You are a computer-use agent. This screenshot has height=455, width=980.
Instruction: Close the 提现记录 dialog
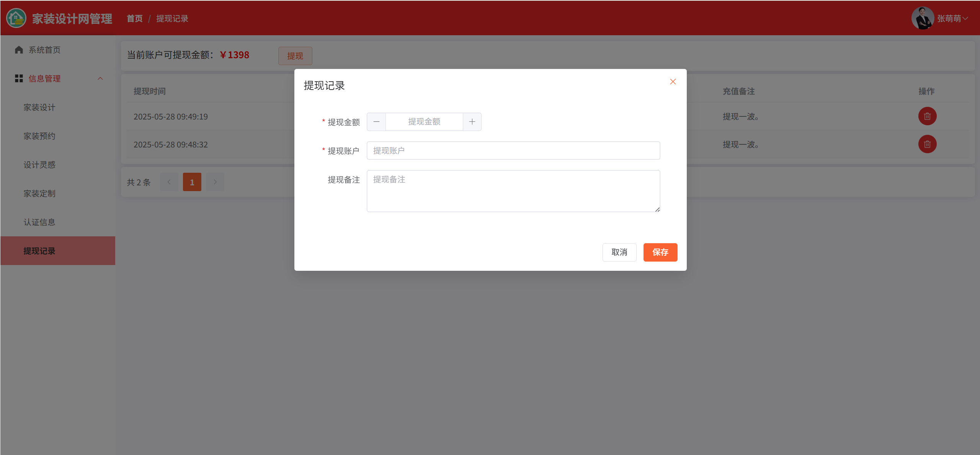(x=673, y=82)
